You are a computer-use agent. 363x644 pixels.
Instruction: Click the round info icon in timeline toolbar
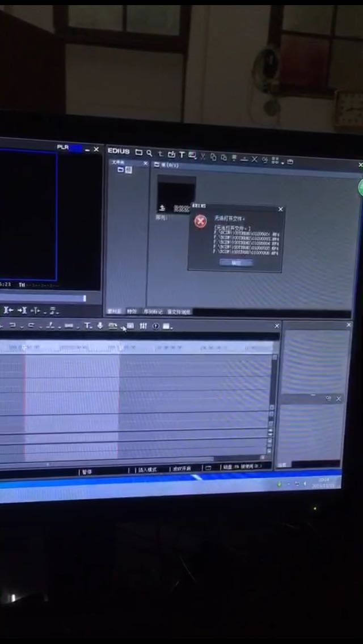point(155,326)
